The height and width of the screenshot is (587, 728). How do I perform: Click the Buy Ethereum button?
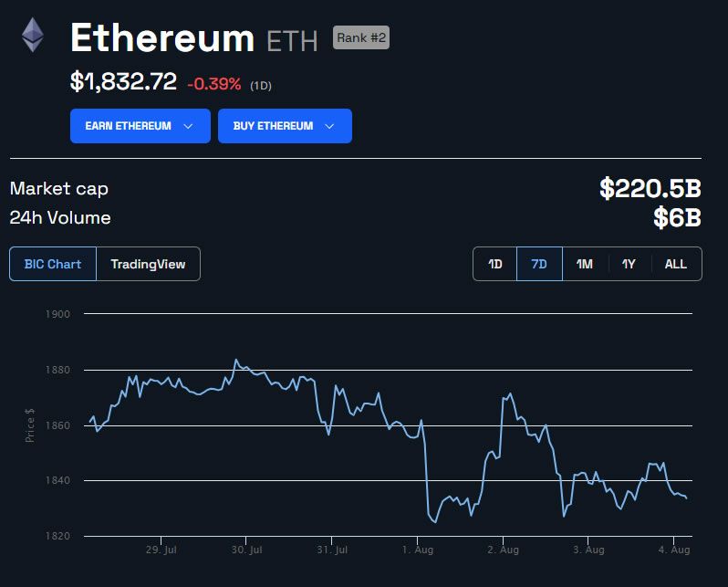pos(285,126)
